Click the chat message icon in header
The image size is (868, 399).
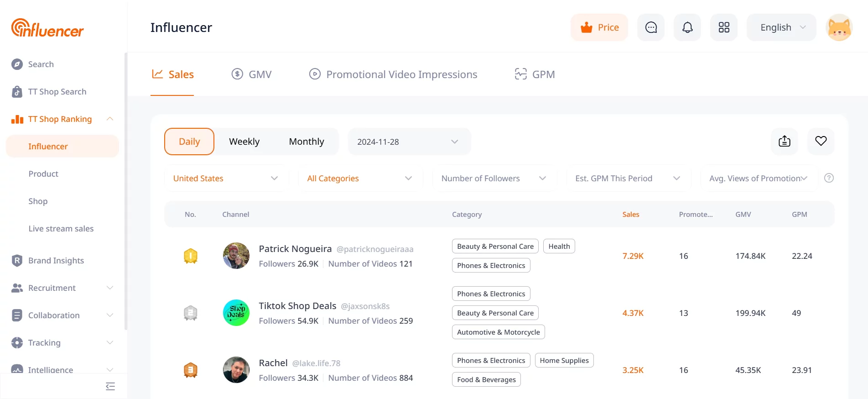[x=651, y=27]
